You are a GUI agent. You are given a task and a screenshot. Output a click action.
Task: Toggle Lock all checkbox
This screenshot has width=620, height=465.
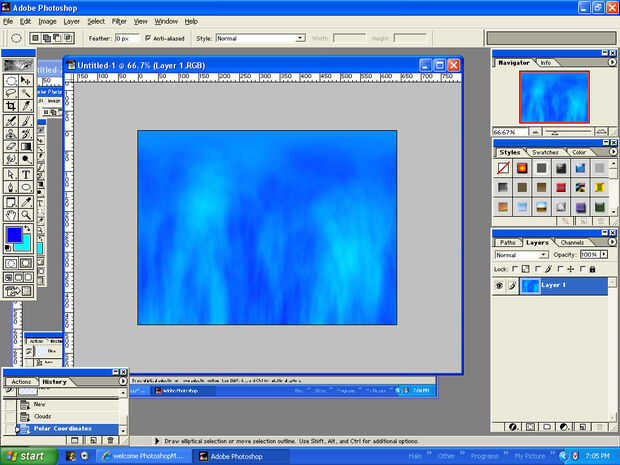(582, 269)
